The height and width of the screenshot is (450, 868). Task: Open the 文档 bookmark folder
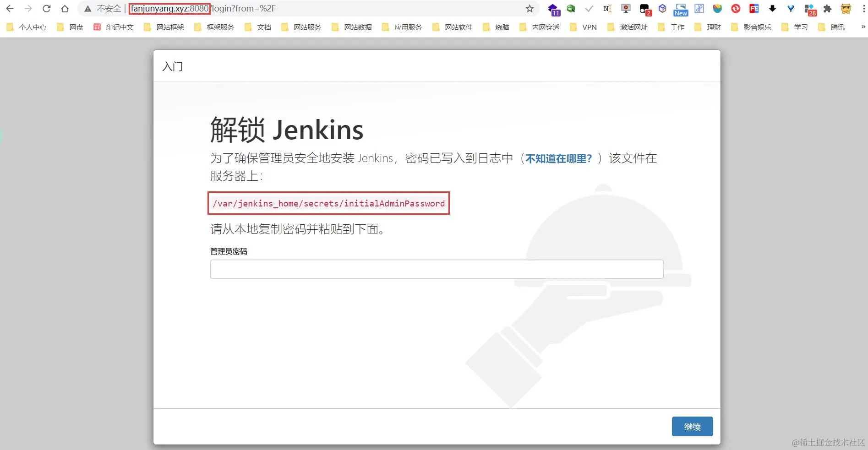pos(258,27)
